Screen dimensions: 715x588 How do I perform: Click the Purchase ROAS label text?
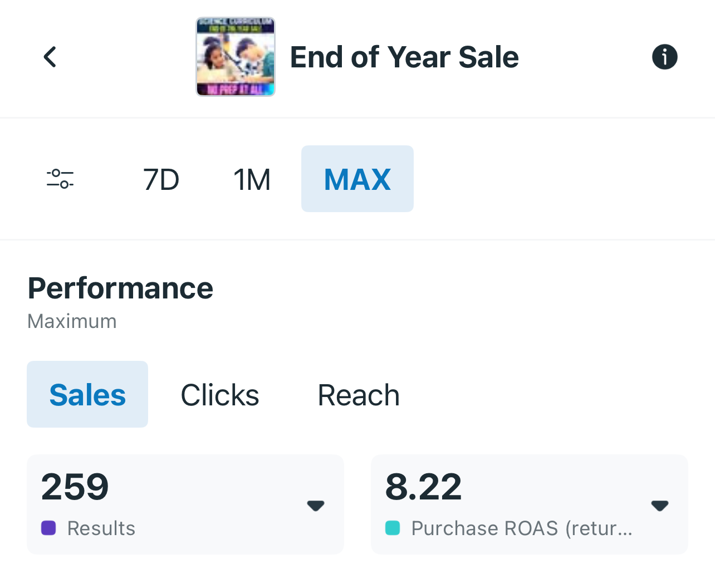522,528
